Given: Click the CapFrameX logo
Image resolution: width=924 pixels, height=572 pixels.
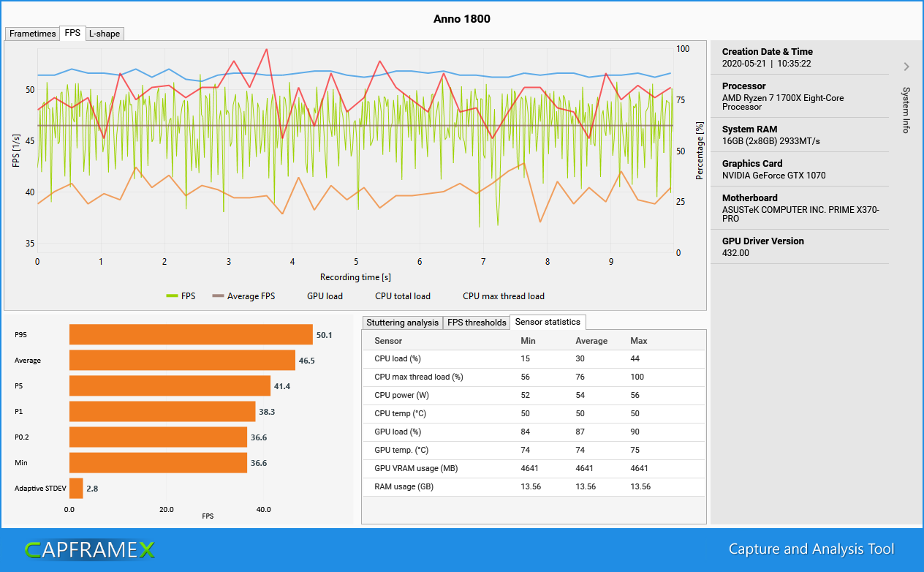Looking at the screenshot, I should (x=90, y=549).
